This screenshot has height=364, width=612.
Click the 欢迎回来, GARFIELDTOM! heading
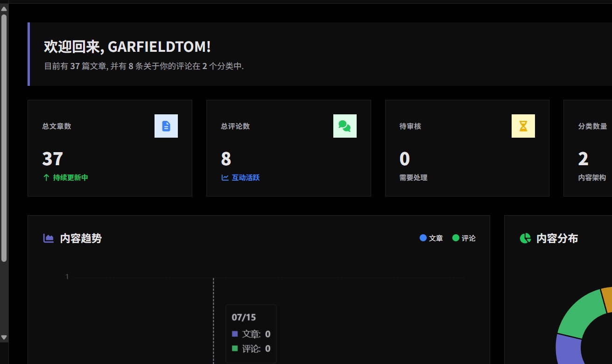pos(127,47)
